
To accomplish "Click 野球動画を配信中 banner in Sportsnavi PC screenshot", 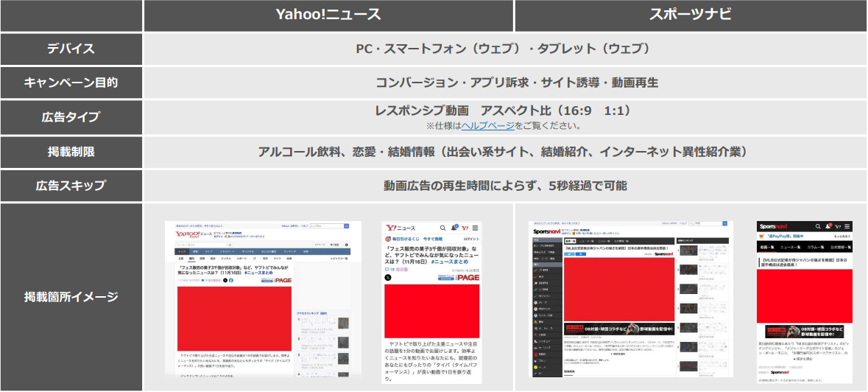I will click(x=619, y=329).
